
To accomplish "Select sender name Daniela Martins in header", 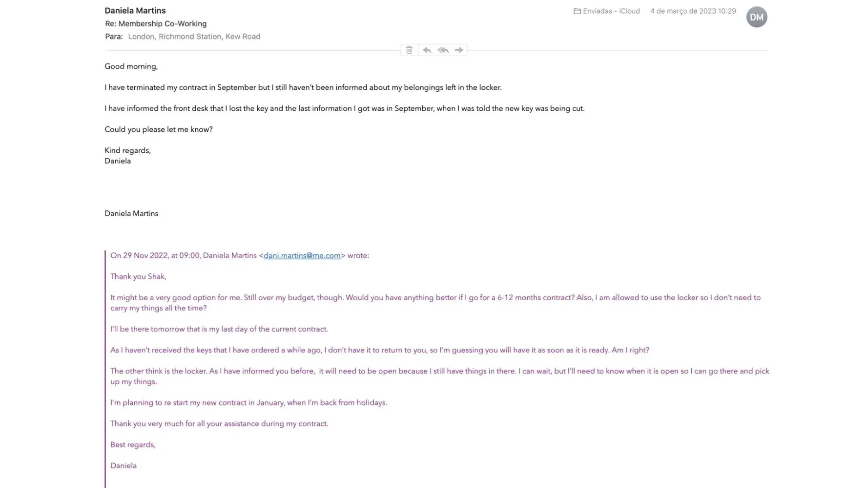I will [135, 11].
